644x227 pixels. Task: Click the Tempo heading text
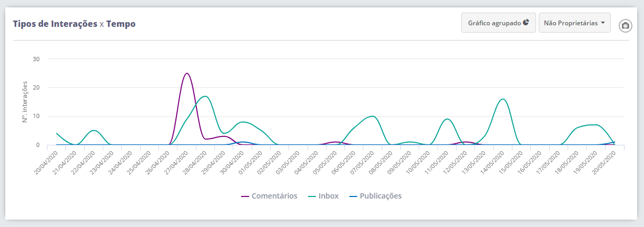(121, 24)
